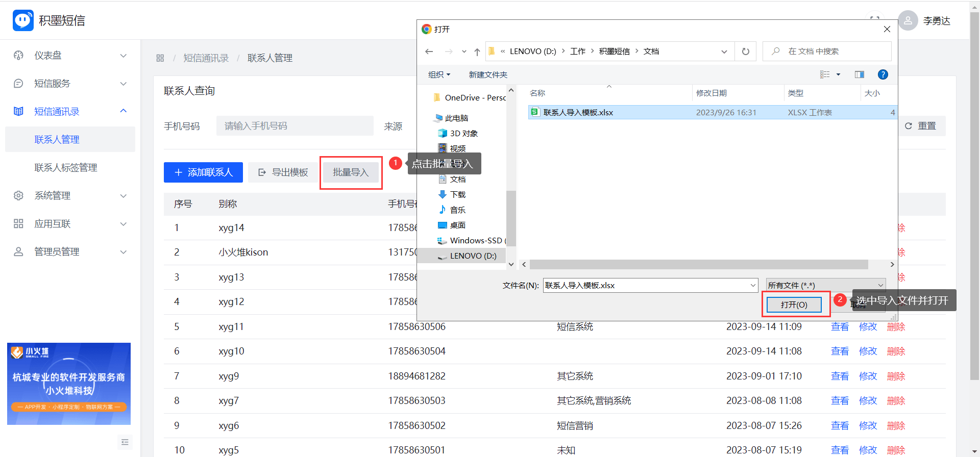Click the dialog horizontal scrollbar

point(698,264)
